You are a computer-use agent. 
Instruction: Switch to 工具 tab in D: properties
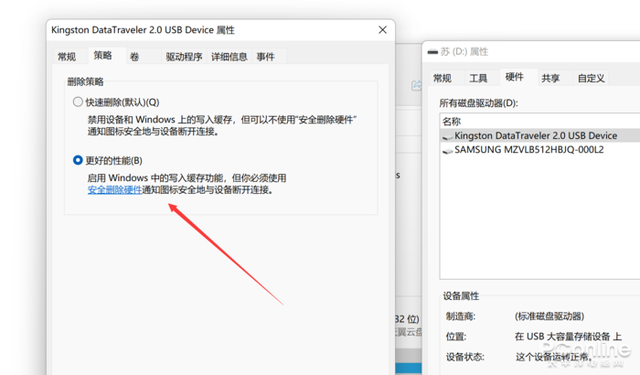pyautogui.click(x=478, y=78)
